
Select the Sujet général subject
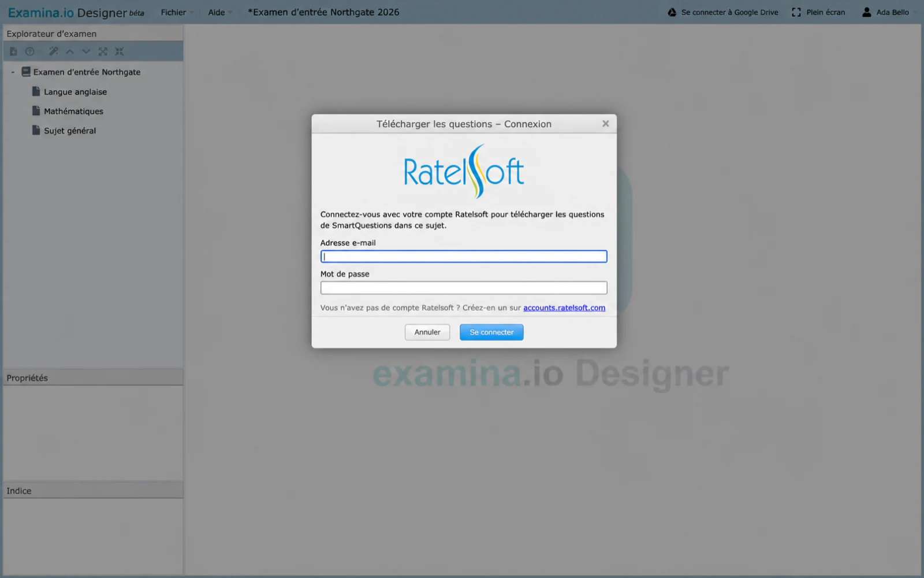(x=70, y=131)
